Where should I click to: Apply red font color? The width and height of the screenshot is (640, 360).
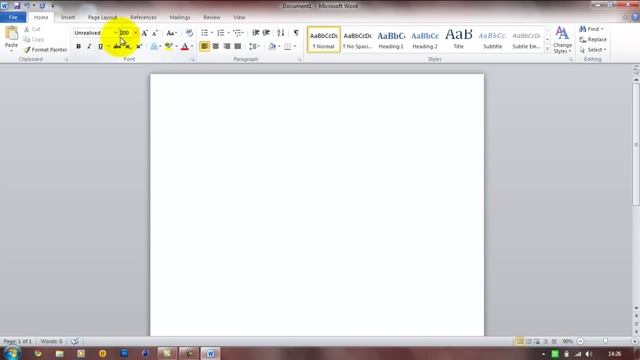pos(184,47)
